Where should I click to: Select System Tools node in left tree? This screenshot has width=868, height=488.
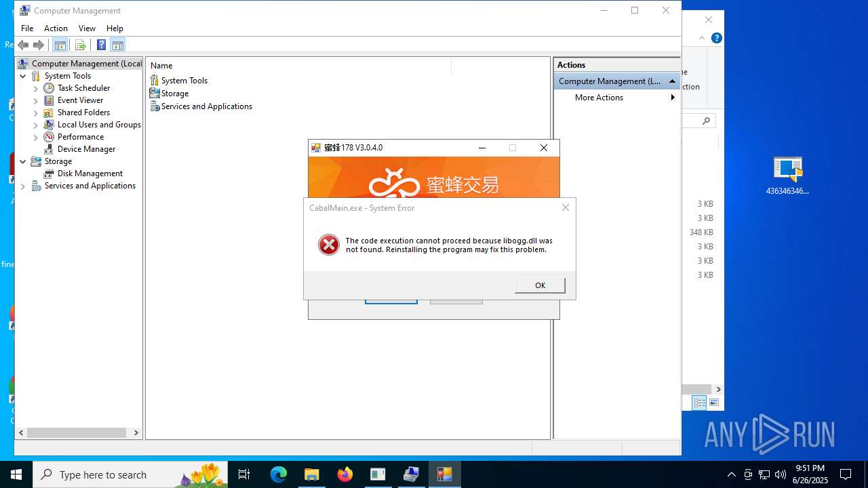click(x=67, y=76)
